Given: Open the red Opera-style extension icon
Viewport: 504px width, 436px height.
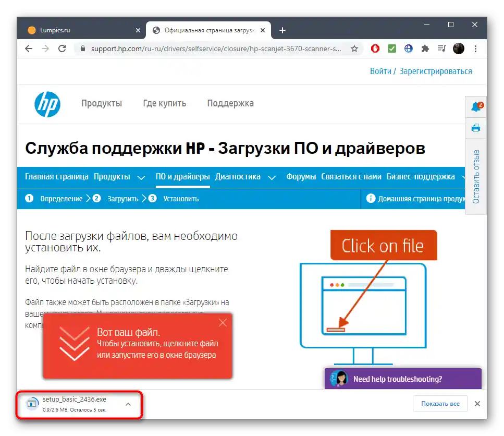Looking at the screenshot, I should coord(375,49).
